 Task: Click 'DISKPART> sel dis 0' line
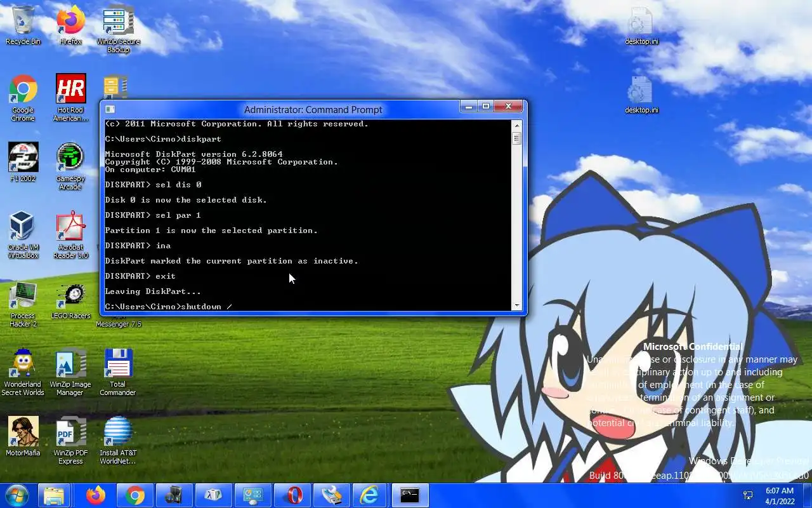(x=153, y=185)
